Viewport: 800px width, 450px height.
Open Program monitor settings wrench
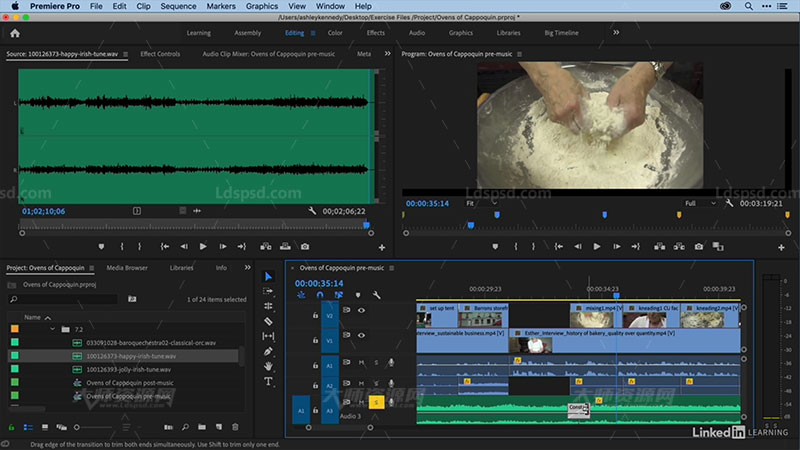[729, 203]
